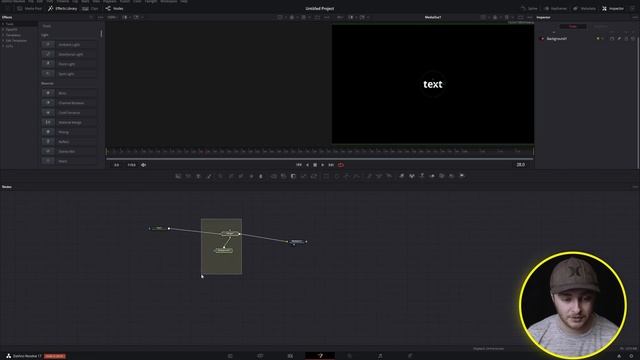The image size is (640, 360).
Task: Toggle loop playback button
Action: pos(341,165)
